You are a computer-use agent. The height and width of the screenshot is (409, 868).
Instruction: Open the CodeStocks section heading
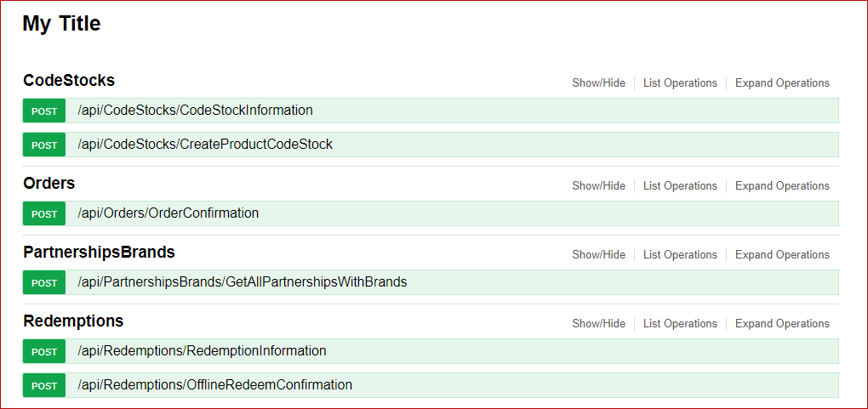(x=69, y=80)
